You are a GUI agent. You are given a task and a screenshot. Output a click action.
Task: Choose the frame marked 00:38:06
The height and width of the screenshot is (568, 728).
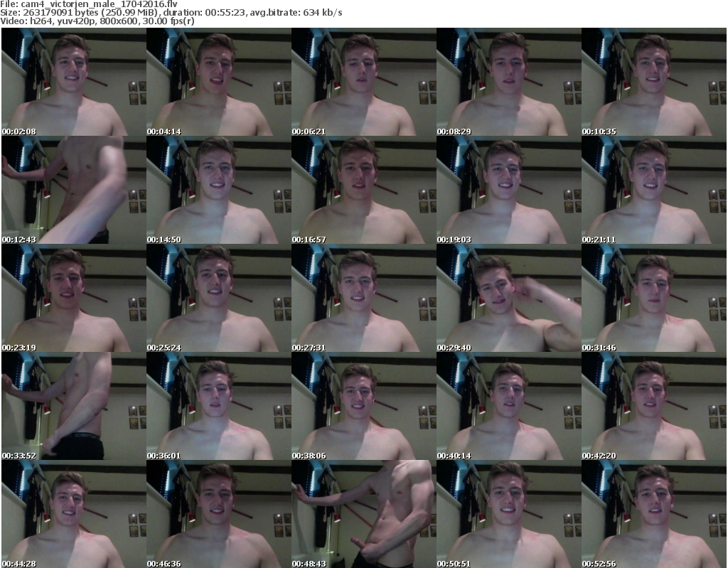tap(363, 406)
